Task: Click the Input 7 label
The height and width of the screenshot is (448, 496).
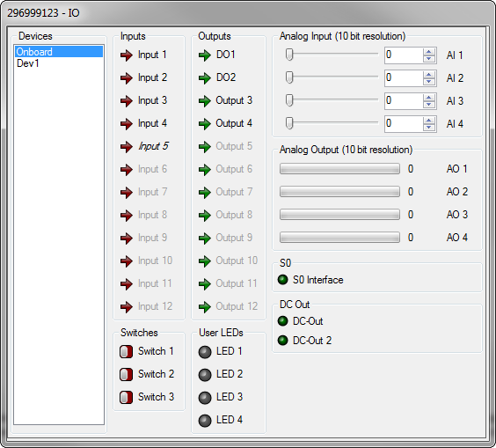Action: [x=152, y=192]
